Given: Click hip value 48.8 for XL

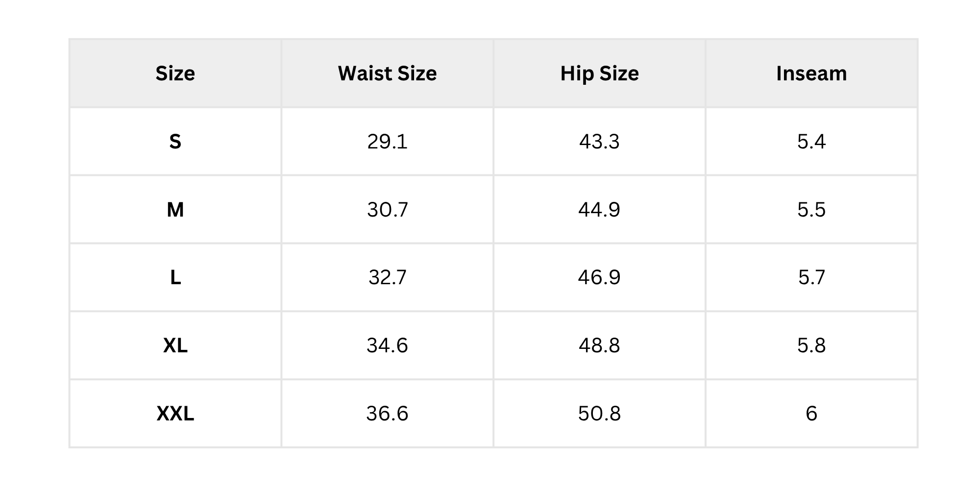Looking at the screenshot, I should (599, 345).
